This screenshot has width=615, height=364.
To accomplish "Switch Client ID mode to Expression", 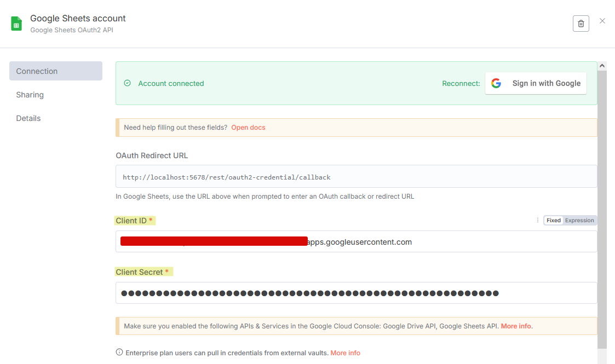I will tap(579, 220).
